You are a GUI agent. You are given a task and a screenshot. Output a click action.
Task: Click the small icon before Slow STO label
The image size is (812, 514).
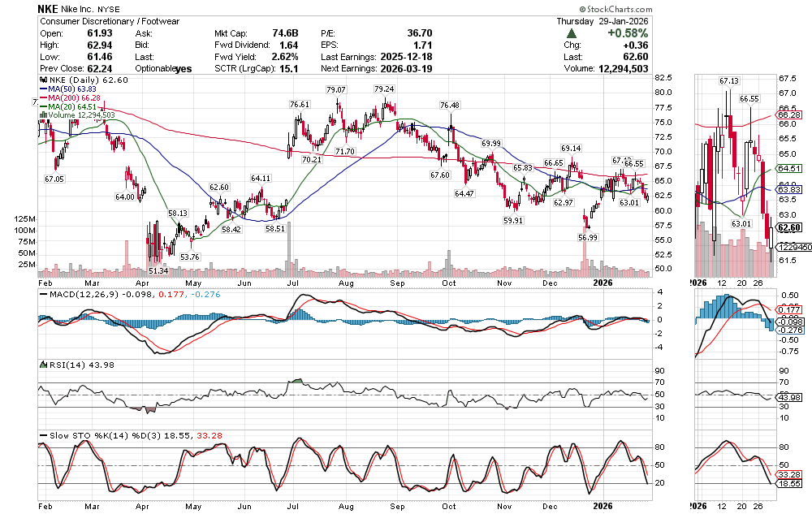click(43, 435)
